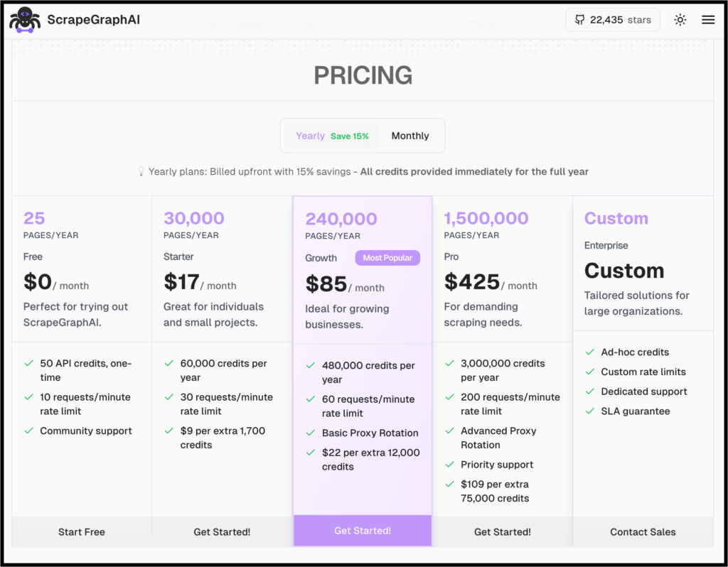Click Contact Sales for Enterprise
This screenshot has height=567, width=728.
[643, 531]
